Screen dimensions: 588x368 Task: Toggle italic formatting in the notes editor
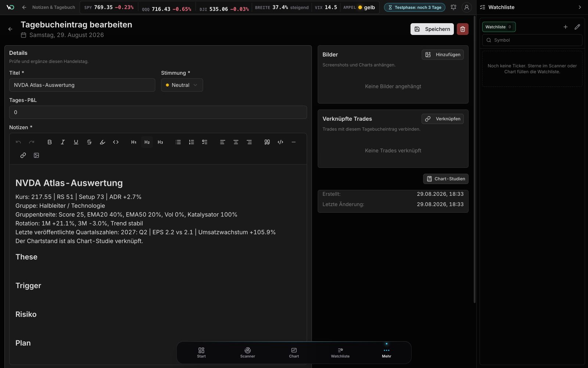pos(63,142)
